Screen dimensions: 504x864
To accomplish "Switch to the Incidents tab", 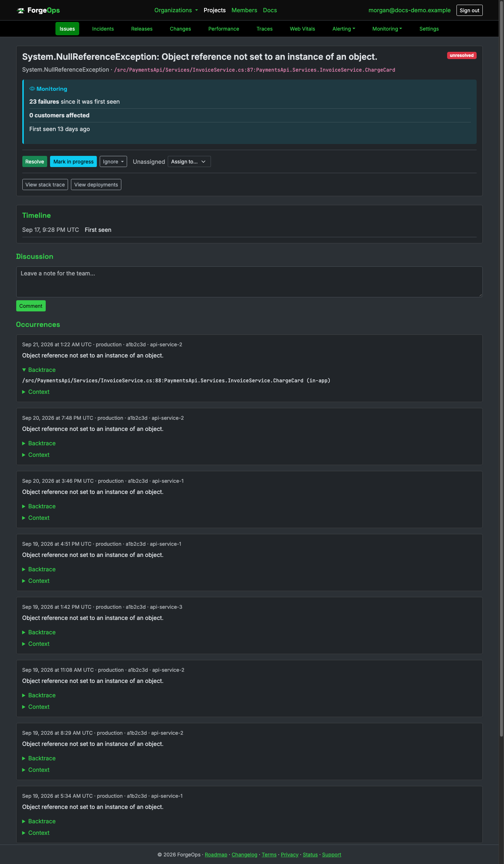I will (x=103, y=29).
